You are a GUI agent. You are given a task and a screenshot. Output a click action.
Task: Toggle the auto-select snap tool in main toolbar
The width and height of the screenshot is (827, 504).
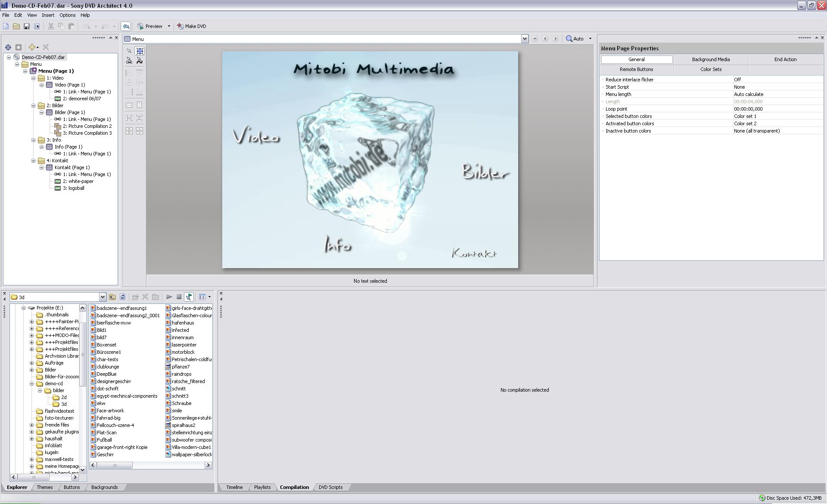click(126, 26)
